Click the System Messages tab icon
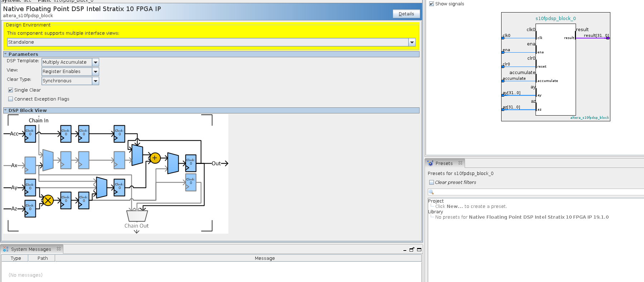Viewport: 644px width, 282px height. click(x=6, y=249)
